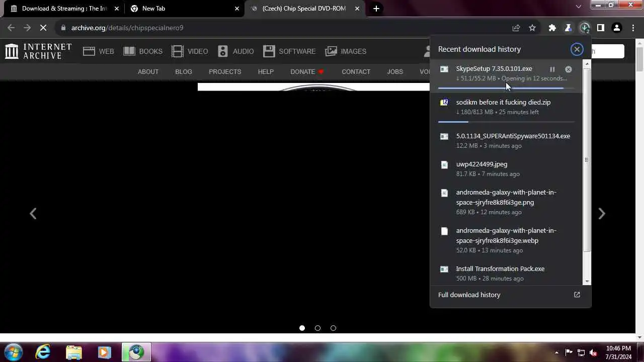Launch Internet Explorer from the taskbar
The image size is (644, 362).
(43, 352)
